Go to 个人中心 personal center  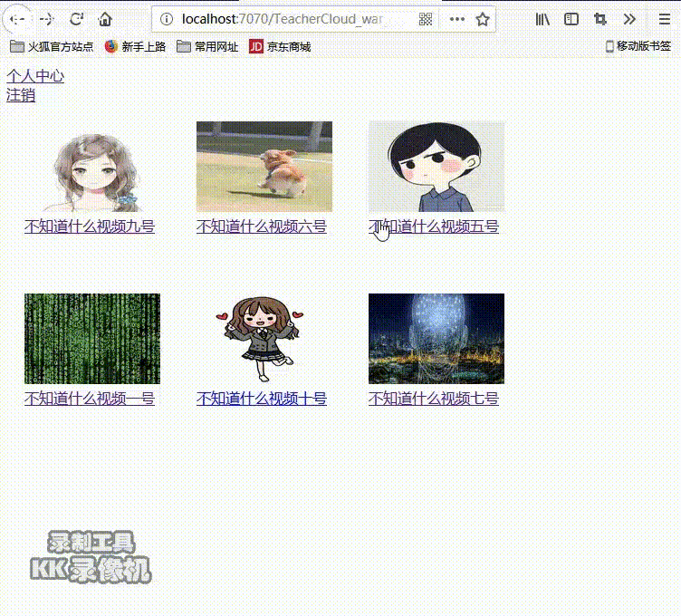(35, 76)
